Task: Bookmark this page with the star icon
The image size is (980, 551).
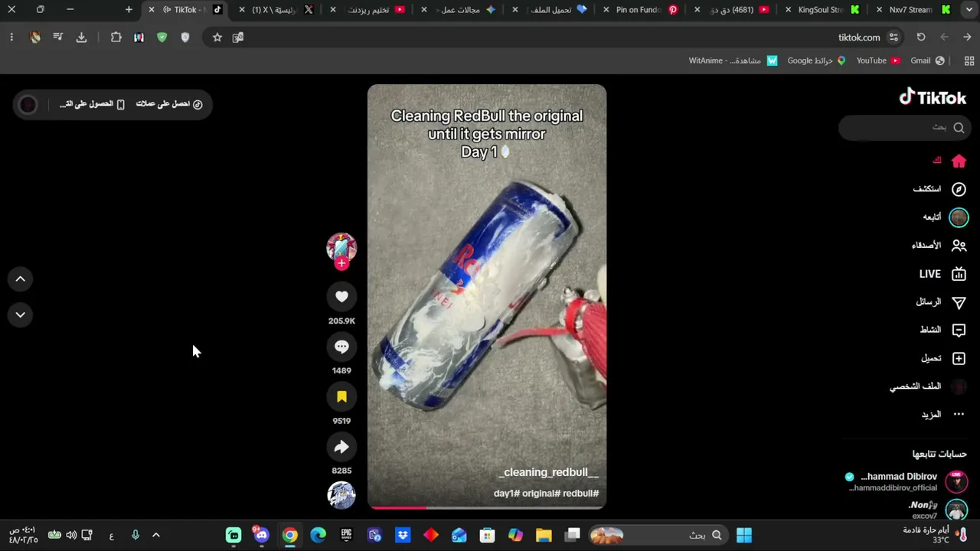Action: pos(217,37)
